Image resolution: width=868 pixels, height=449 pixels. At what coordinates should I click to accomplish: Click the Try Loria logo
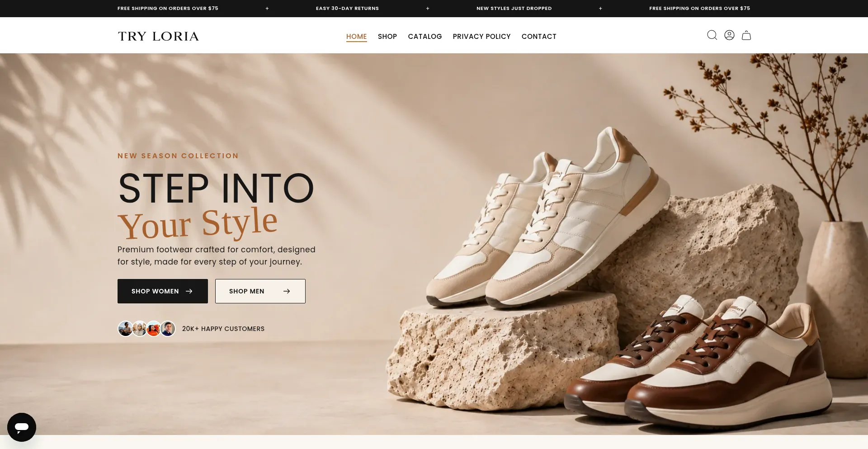[158, 36]
